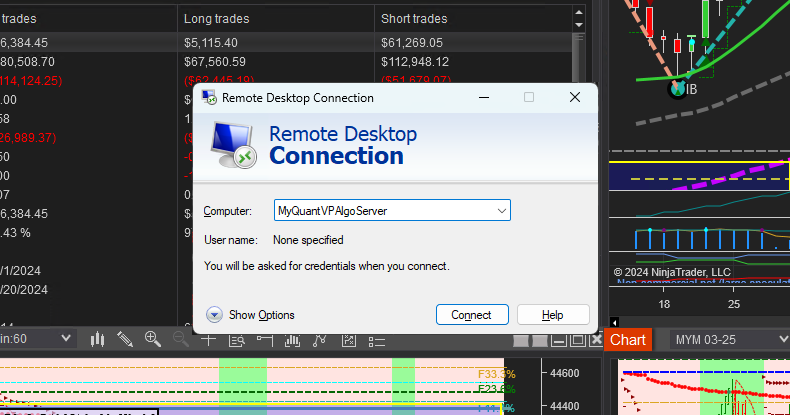790x415 pixels.
Task: Click the 44600 price axis label
Action: coord(565,373)
